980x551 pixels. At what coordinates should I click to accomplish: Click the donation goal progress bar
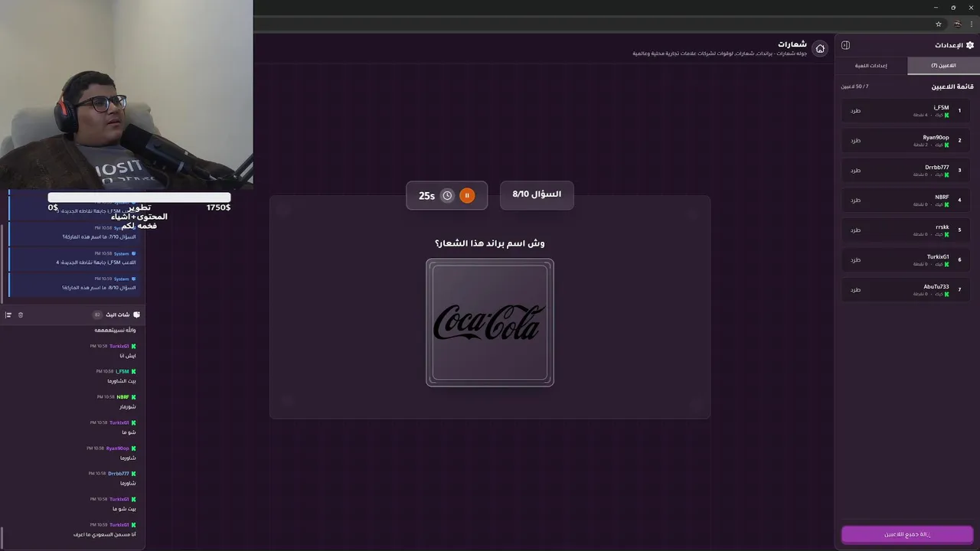(x=139, y=197)
